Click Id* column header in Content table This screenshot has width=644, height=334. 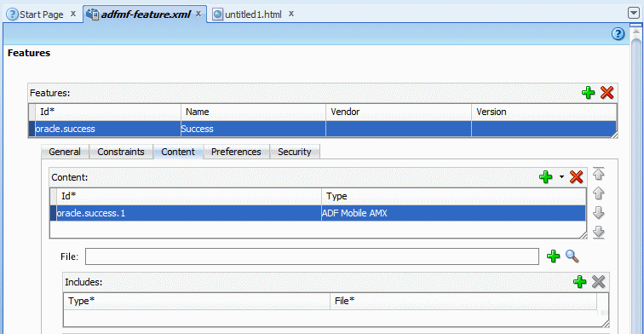pyautogui.click(x=188, y=196)
